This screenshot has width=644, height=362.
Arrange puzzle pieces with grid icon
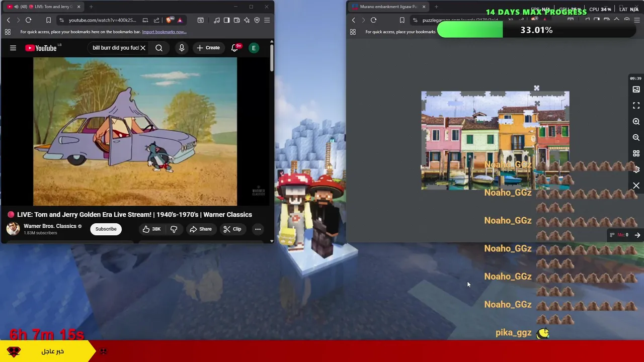(x=636, y=154)
